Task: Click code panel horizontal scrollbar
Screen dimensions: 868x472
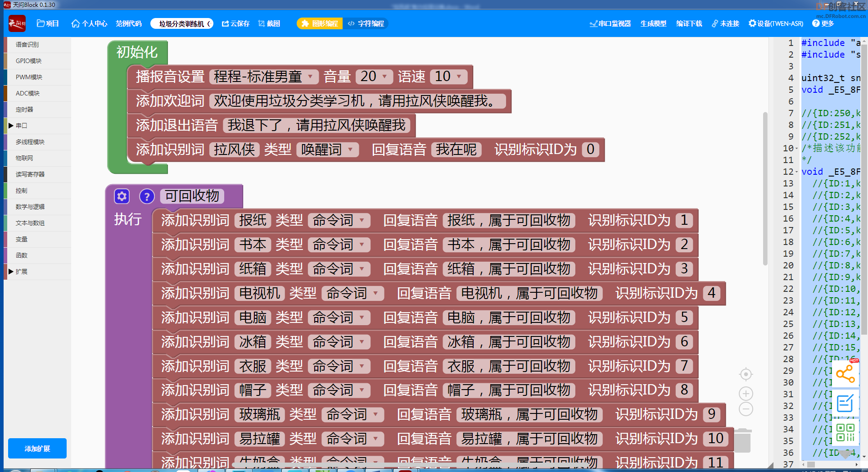Action: [x=811, y=464]
